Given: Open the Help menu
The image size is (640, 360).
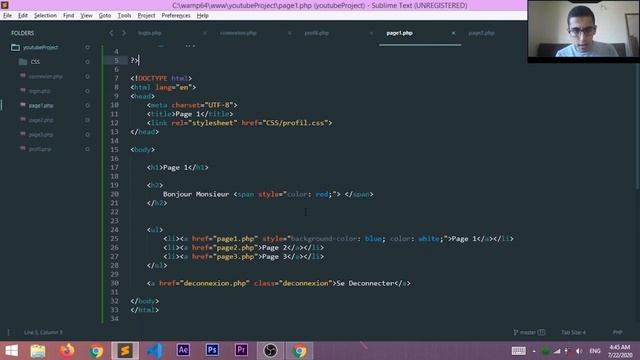Looking at the screenshot, I should [x=202, y=16].
